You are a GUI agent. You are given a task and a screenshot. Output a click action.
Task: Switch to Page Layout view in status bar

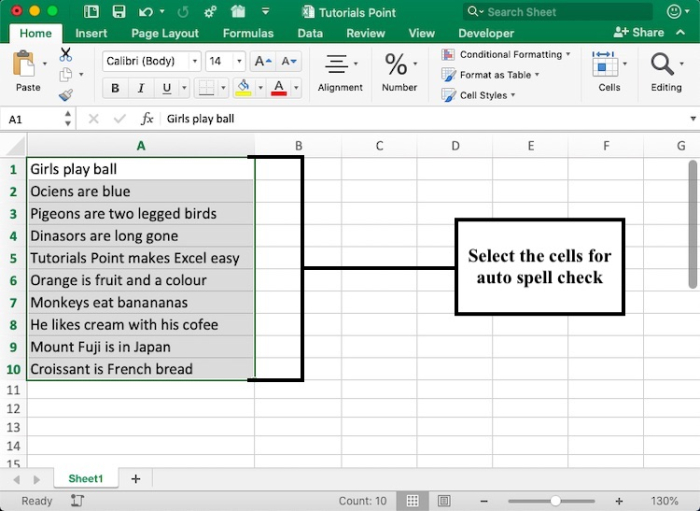pyautogui.click(x=443, y=500)
